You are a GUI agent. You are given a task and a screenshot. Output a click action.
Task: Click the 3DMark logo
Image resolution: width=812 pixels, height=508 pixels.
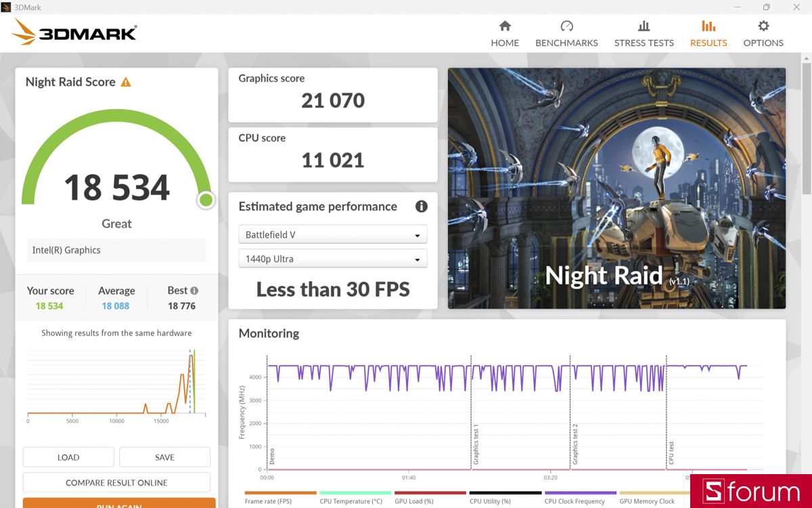click(74, 32)
